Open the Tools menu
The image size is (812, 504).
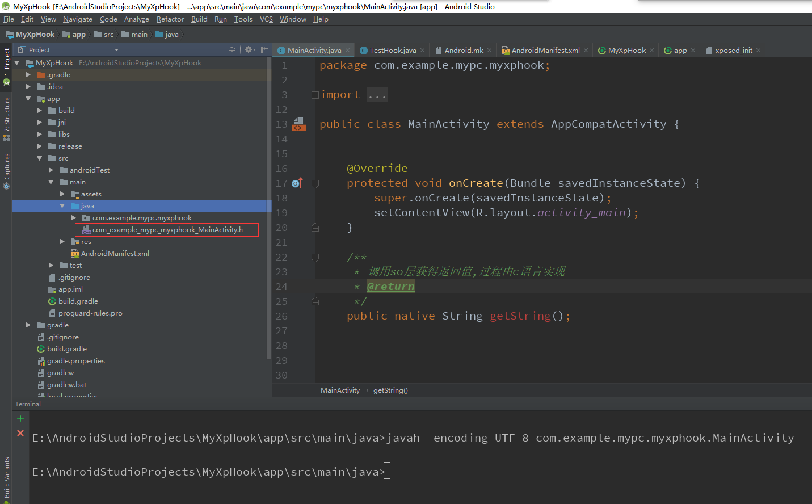coord(243,19)
